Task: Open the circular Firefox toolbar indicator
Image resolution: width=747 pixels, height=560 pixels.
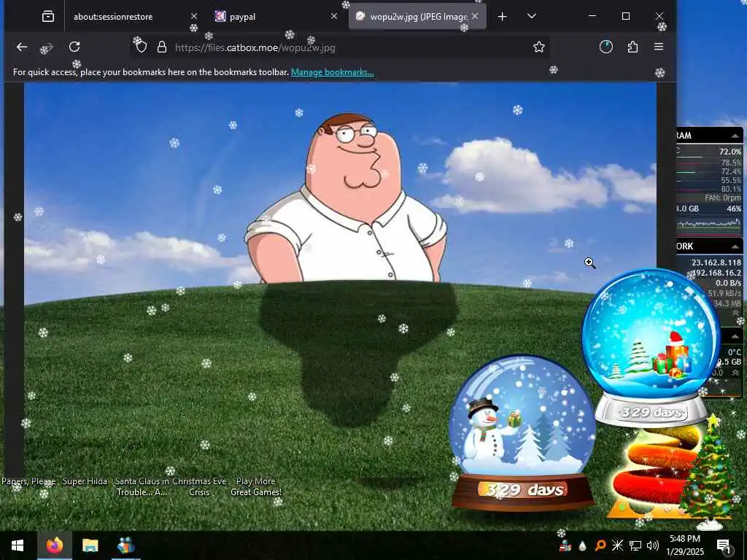Action: point(606,47)
